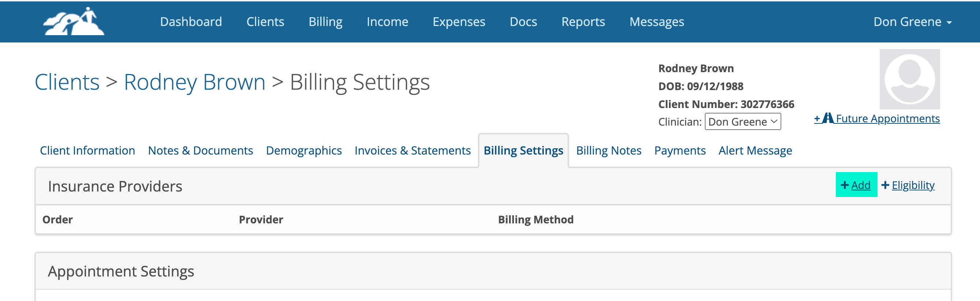Click the Clients breadcrumb link
This screenshot has width=980, height=301.
[67, 82]
